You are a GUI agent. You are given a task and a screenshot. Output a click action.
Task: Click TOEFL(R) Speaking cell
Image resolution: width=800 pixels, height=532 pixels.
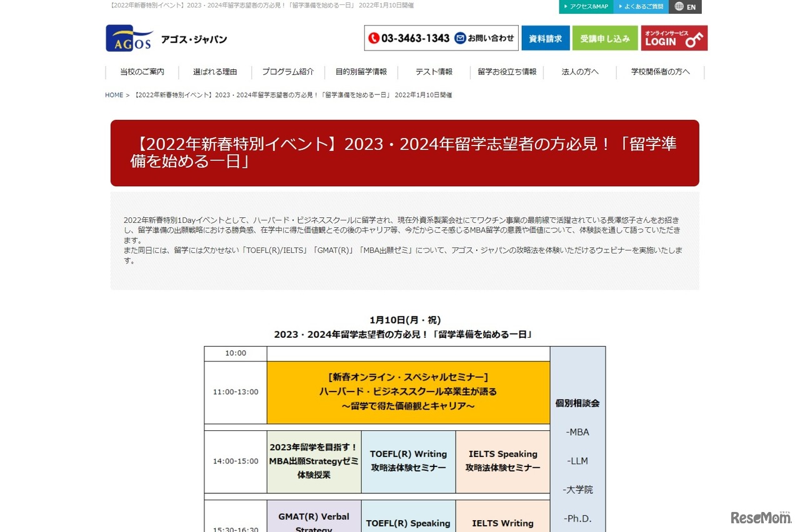pyautogui.click(x=408, y=516)
